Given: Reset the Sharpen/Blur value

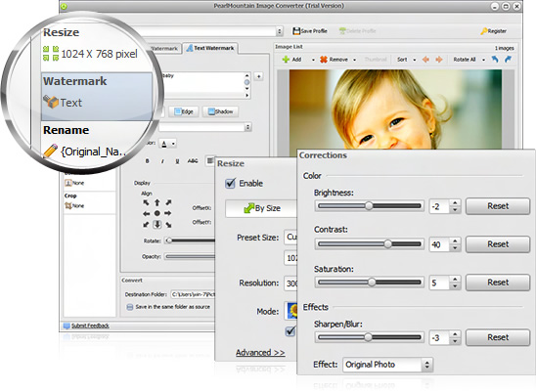Looking at the screenshot, I should tap(498, 337).
